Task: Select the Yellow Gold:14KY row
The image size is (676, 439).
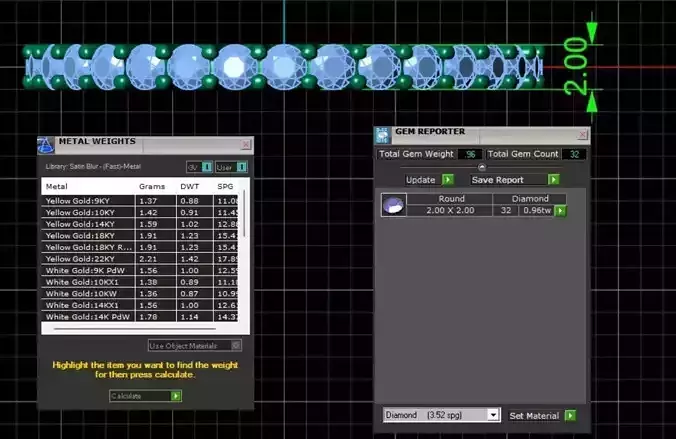Action: [141, 224]
